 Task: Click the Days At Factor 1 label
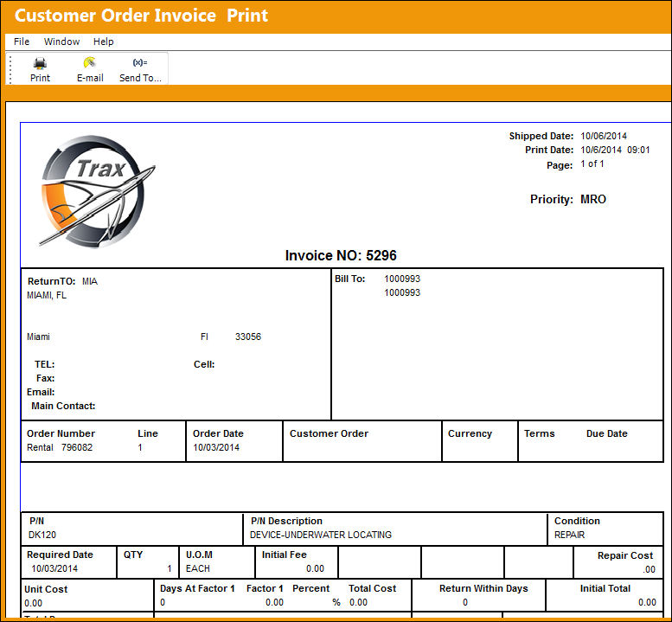click(197, 588)
